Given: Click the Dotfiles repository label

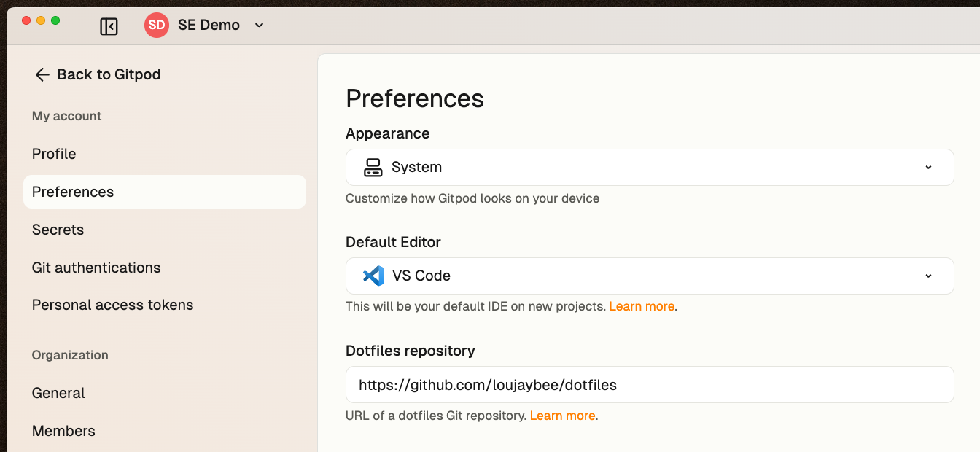Looking at the screenshot, I should click(411, 351).
